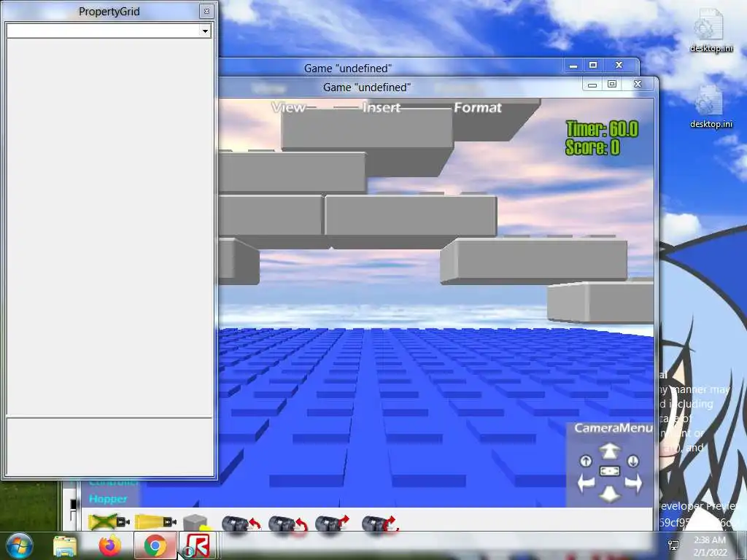Center the camera with middle frame icon
747x560 pixels.
pyautogui.click(x=609, y=471)
